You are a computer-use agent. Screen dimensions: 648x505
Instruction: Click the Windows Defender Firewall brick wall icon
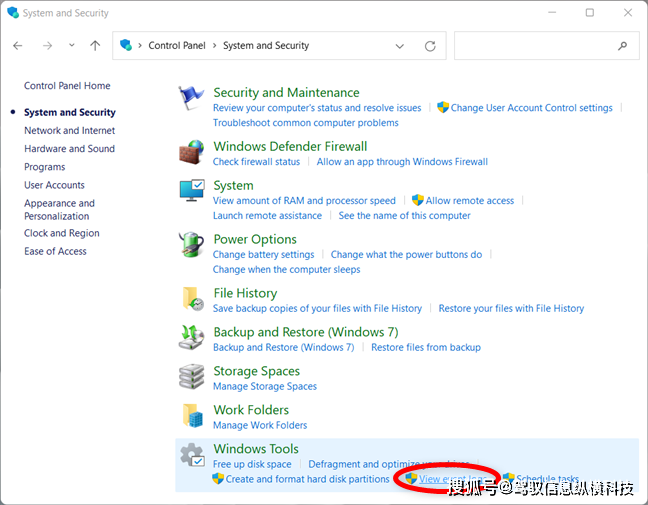coord(191,152)
